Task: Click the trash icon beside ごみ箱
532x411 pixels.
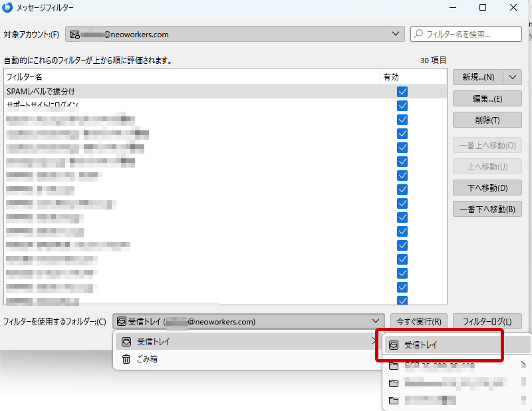Action: [126, 360]
